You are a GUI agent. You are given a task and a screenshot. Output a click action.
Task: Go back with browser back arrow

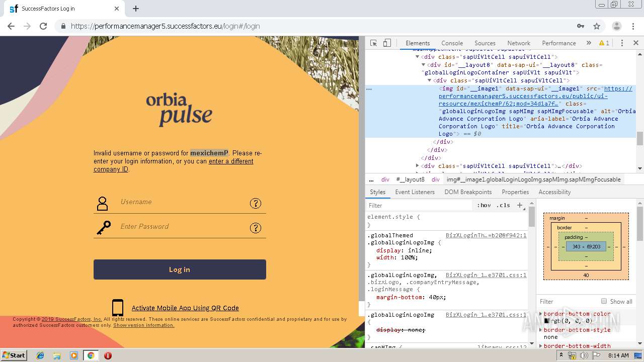(x=11, y=26)
